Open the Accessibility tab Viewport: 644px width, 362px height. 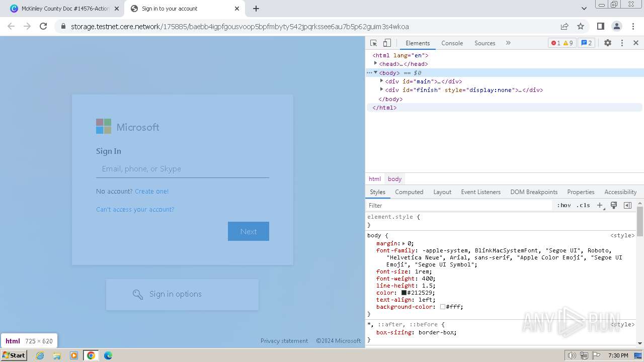point(620,192)
